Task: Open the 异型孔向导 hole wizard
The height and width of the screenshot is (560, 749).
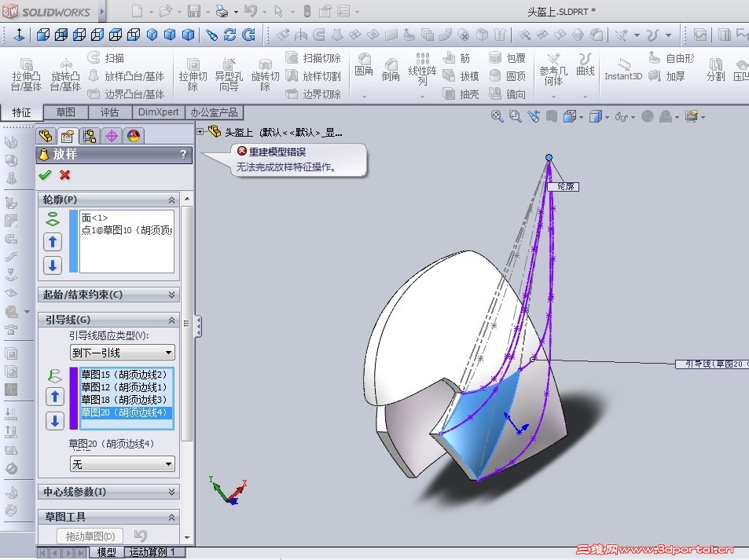Action: (229, 75)
